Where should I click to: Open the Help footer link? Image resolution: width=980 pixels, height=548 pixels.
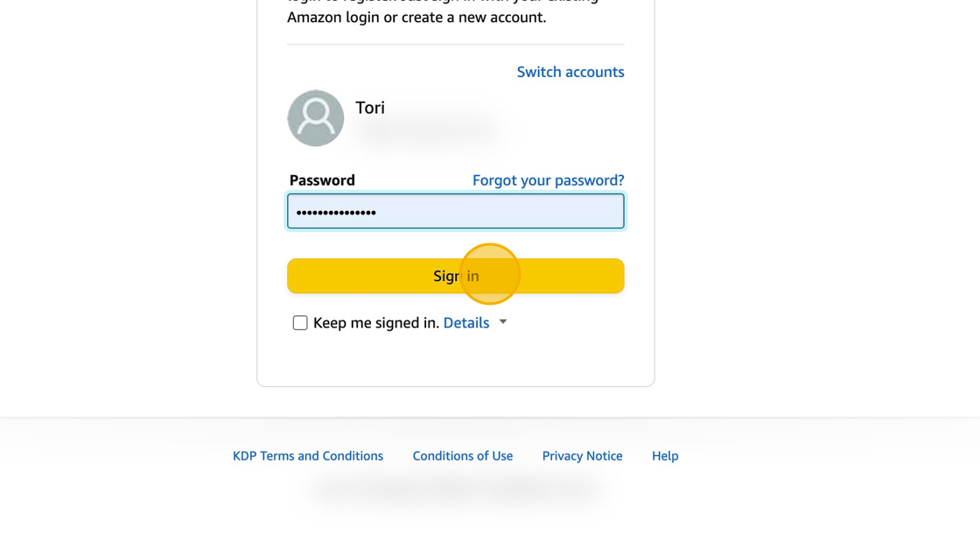pyautogui.click(x=665, y=456)
